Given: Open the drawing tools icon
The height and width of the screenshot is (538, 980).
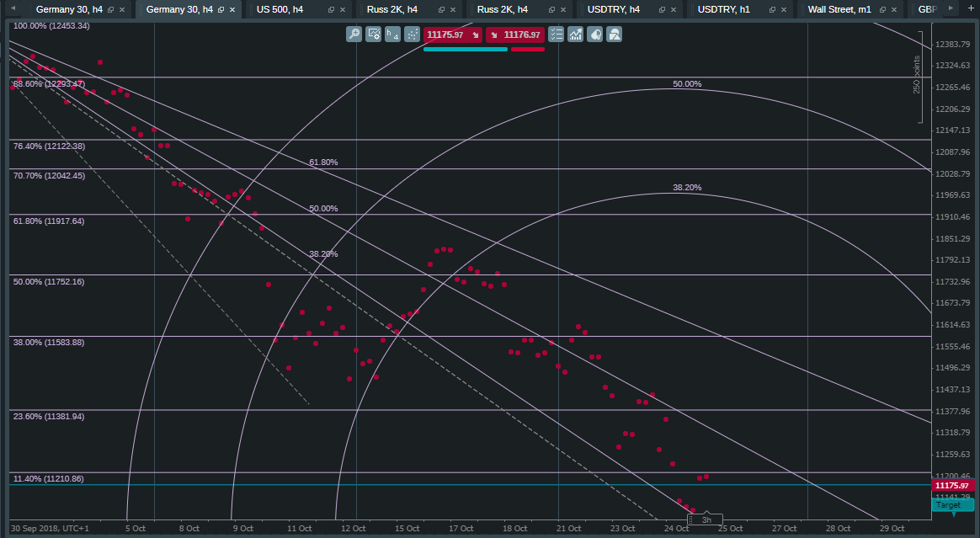Looking at the screenshot, I should pos(615,35).
